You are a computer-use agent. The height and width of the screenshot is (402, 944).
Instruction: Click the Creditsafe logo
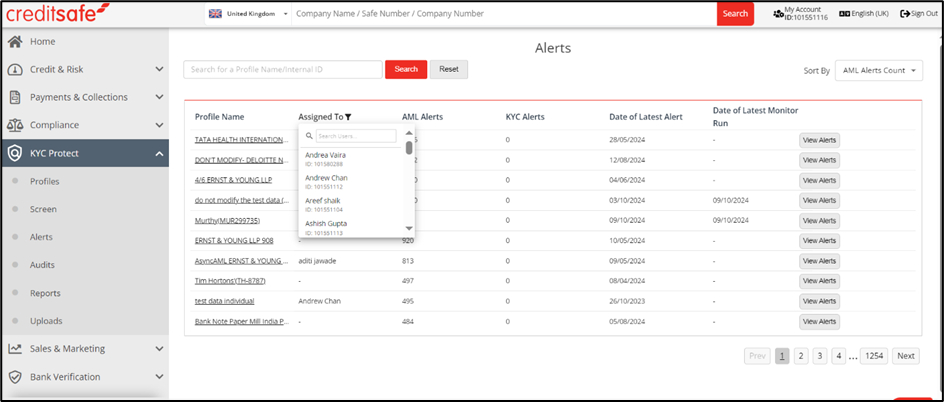(x=57, y=13)
